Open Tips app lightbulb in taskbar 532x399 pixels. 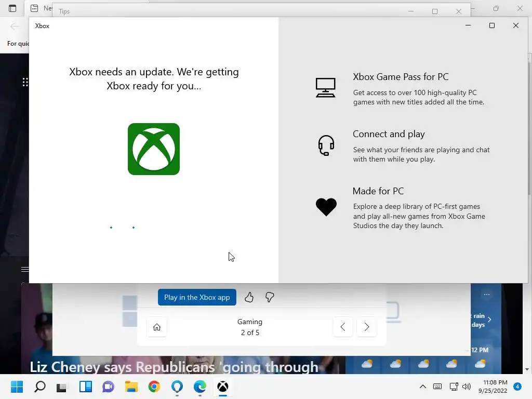177,387
